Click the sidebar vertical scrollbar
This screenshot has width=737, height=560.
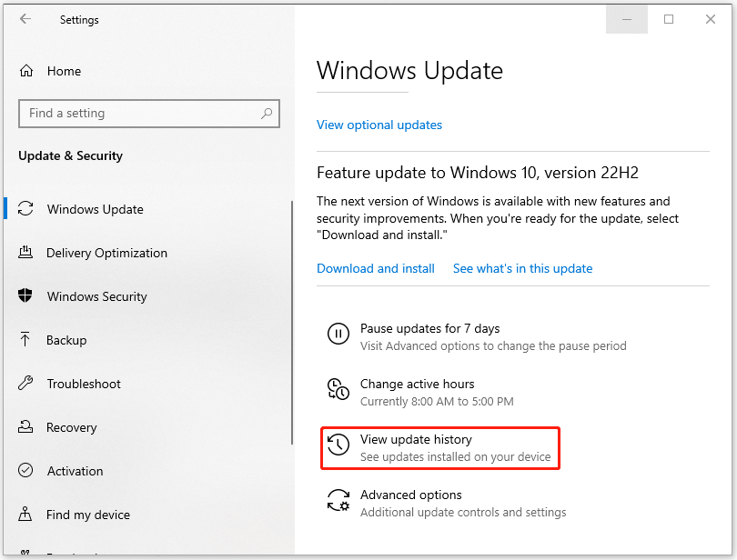[292, 323]
